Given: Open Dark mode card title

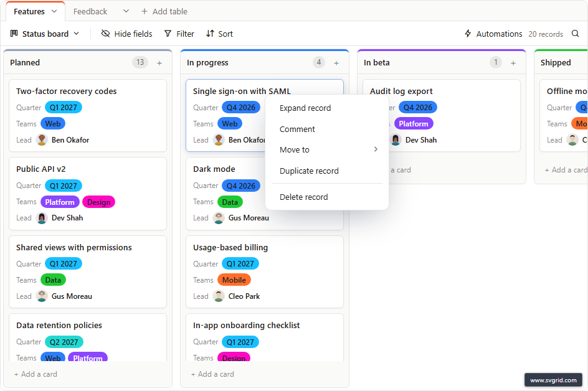Looking at the screenshot, I should (x=214, y=169).
